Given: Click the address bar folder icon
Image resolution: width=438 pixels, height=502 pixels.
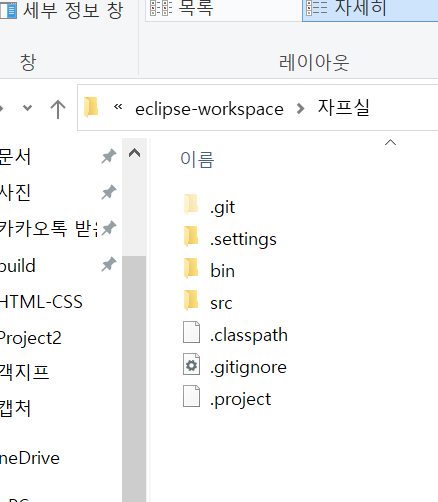Looking at the screenshot, I should [x=91, y=107].
